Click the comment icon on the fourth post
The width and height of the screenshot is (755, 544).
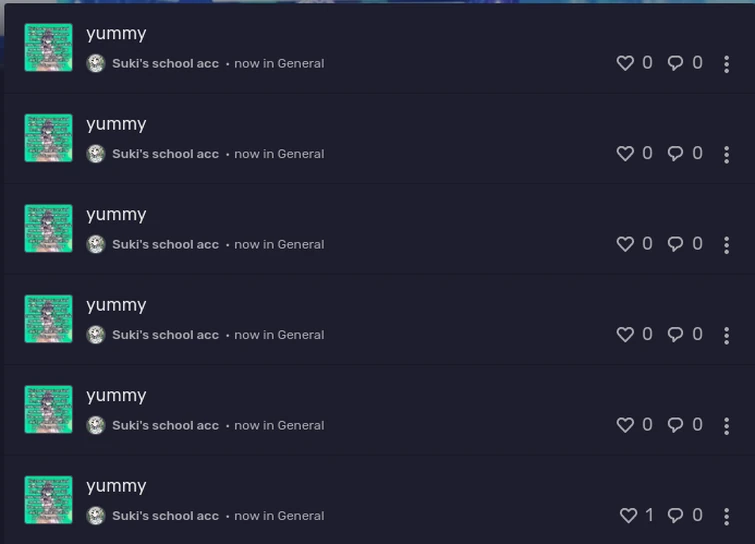[676, 335]
